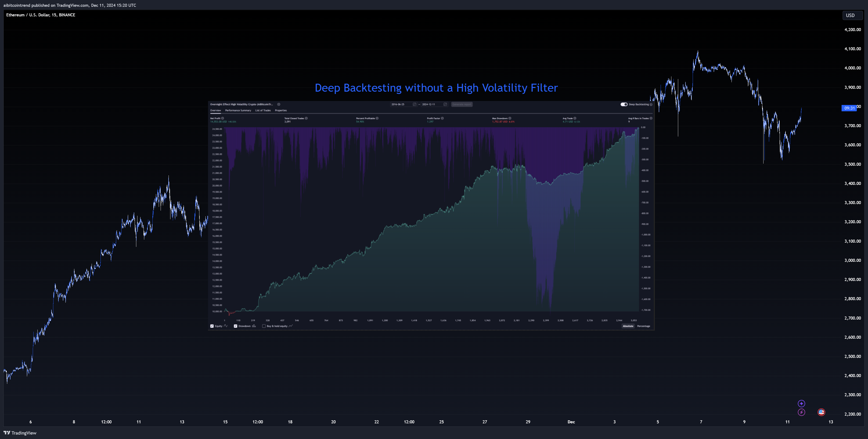This screenshot has height=439, width=868.
Task: Show the Avg # Bars in Trades info
Action: coord(651,118)
